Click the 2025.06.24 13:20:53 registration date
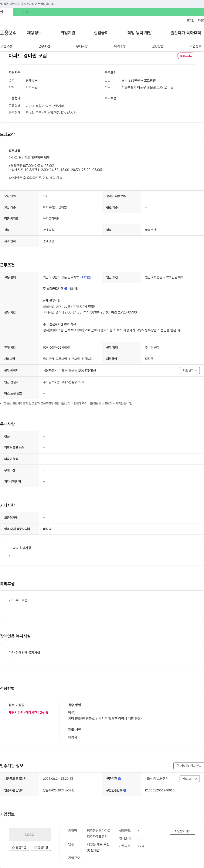 pos(58,779)
